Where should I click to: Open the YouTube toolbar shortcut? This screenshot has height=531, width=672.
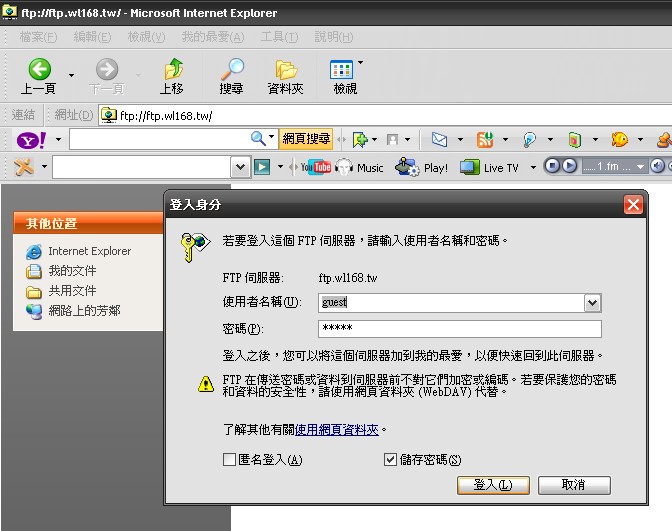click(317, 167)
